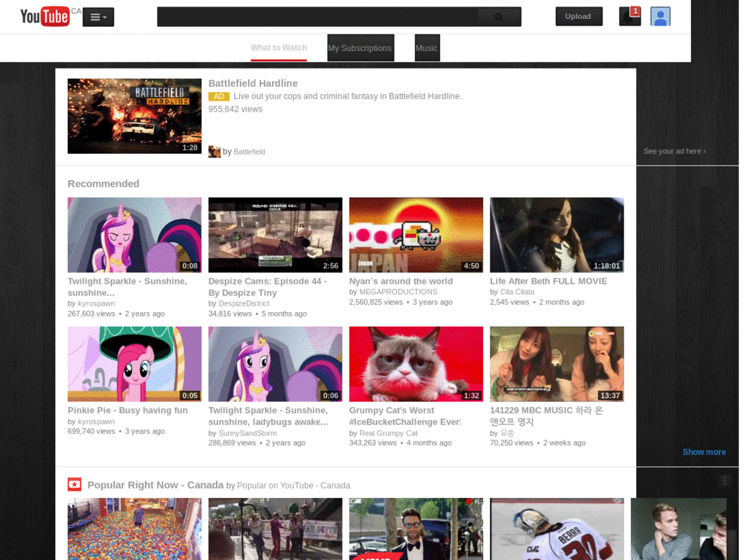Play the 0:08 Twilight Sparkle thumbnail
The width and height of the screenshot is (747, 560).
click(x=134, y=235)
